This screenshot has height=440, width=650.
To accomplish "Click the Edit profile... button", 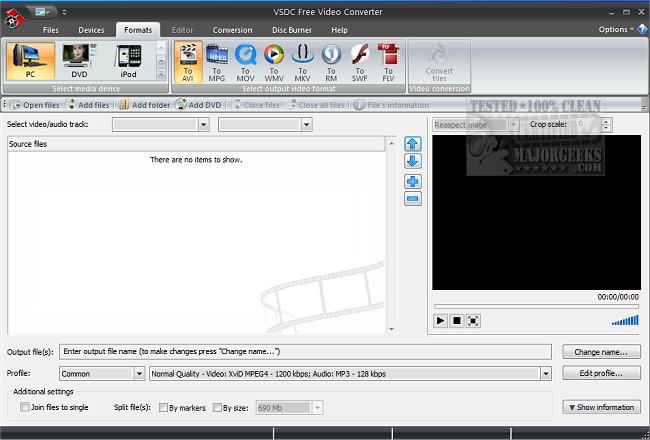I will [601, 373].
